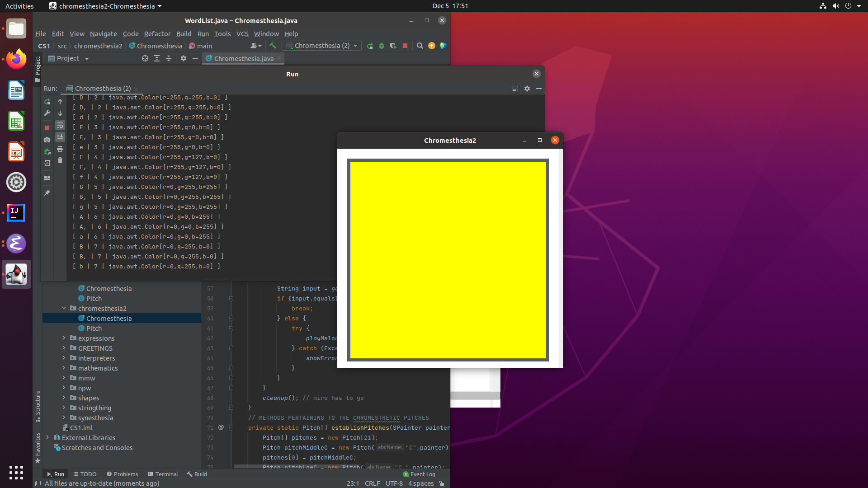868x488 pixels.
Task: Click the yellow color square in Chromesthesia2 window
Action: pos(448,260)
